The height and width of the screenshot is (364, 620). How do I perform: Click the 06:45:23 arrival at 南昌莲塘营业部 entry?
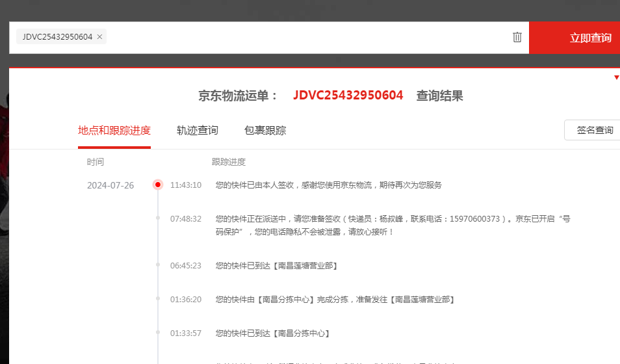(276, 266)
